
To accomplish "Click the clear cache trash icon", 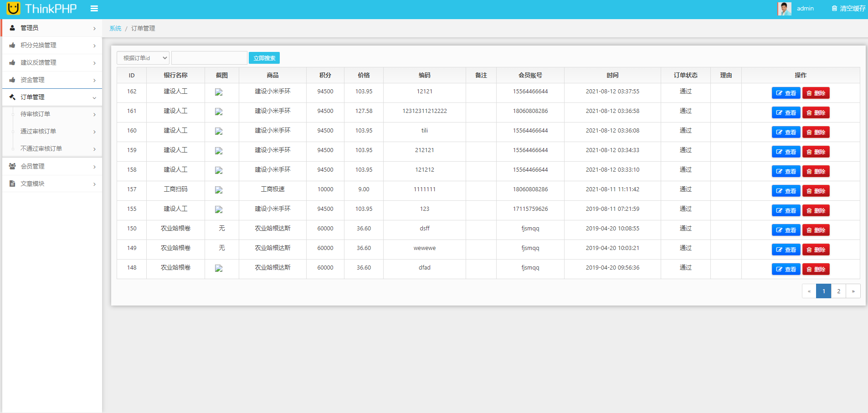I will [x=834, y=9].
